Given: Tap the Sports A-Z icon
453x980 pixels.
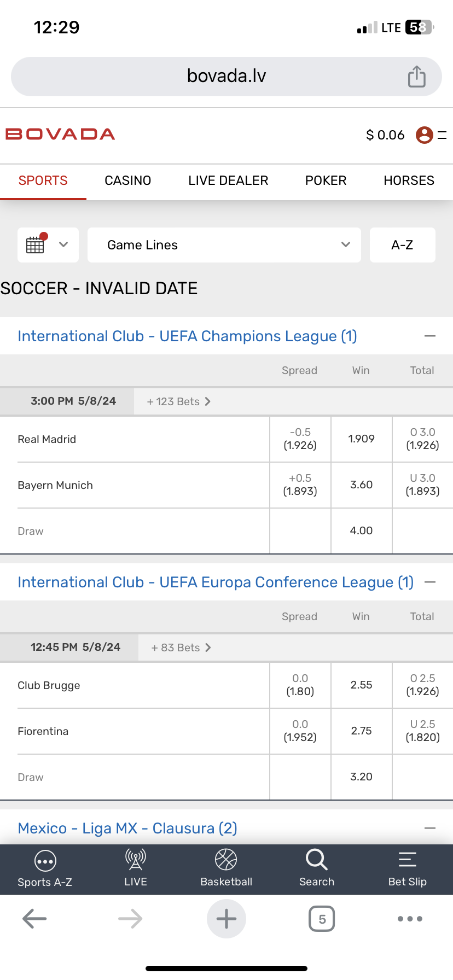Looking at the screenshot, I should point(45,861).
